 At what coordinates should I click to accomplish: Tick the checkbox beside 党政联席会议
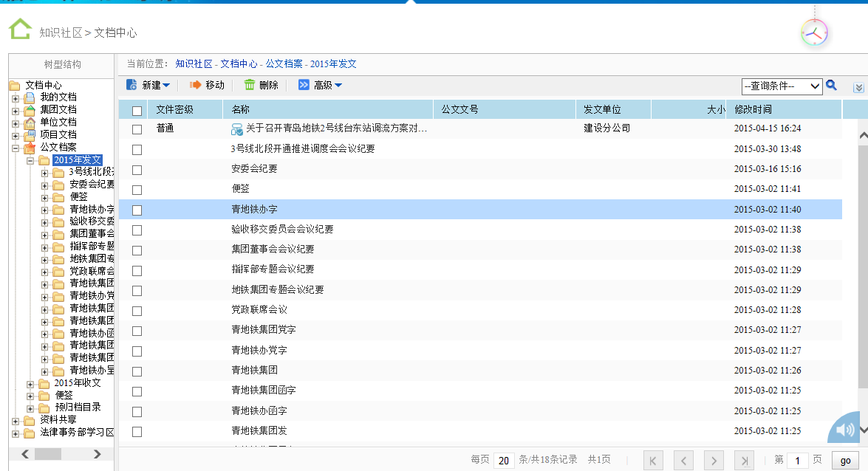tap(137, 311)
